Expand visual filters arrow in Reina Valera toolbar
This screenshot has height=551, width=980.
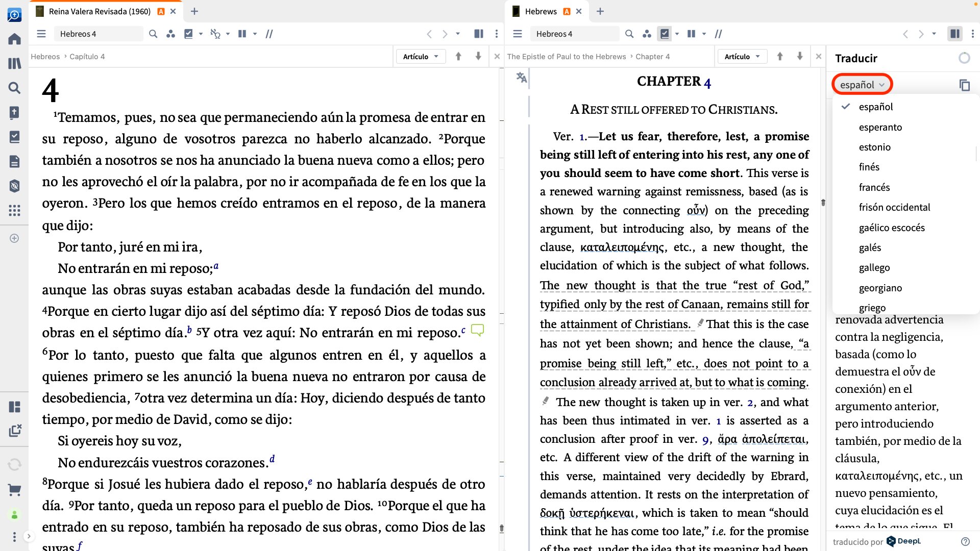[x=201, y=34]
